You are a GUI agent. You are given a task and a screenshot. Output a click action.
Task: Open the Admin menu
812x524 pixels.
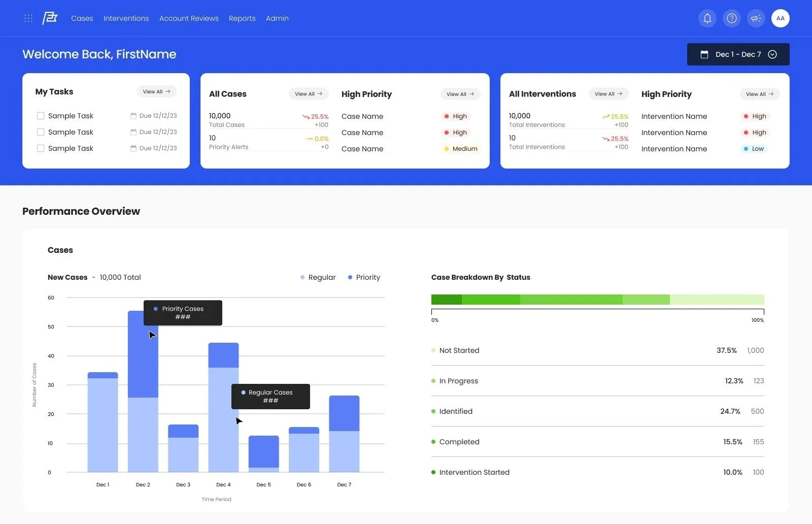[x=277, y=18]
